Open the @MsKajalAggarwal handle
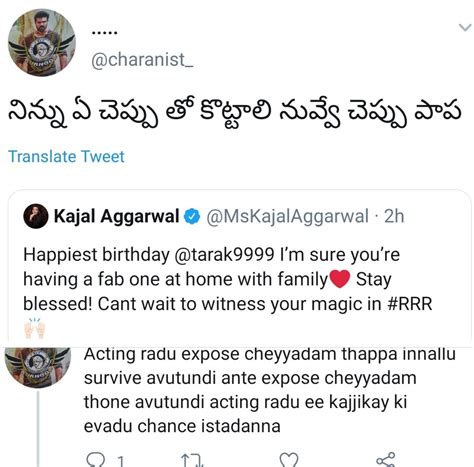The width and height of the screenshot is (474, 467). [x=288, y=216]
